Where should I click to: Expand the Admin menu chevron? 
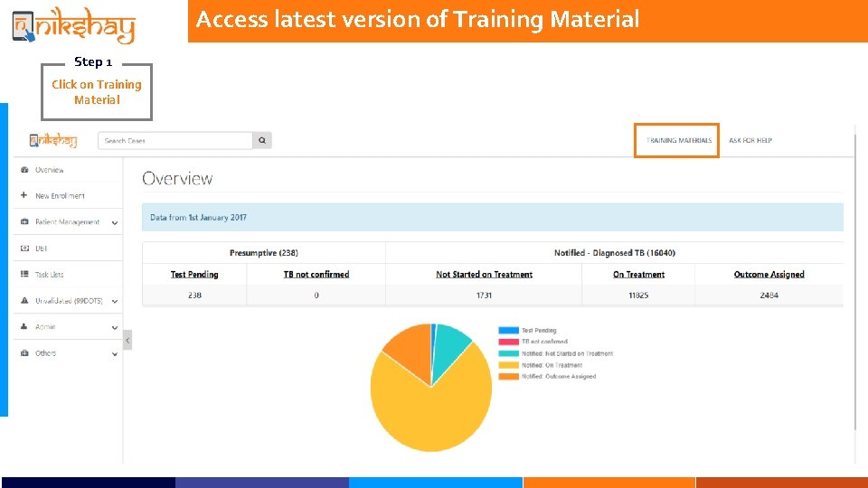[115, 327]
